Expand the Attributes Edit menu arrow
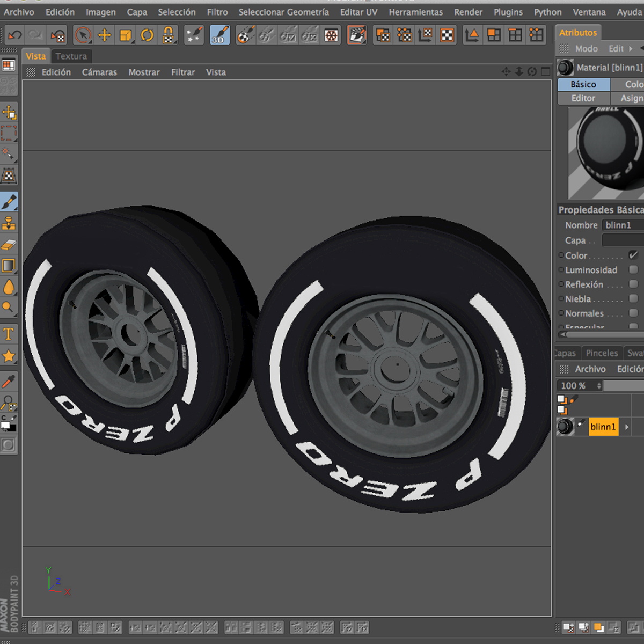644x644 pixels. pos(631,49)
